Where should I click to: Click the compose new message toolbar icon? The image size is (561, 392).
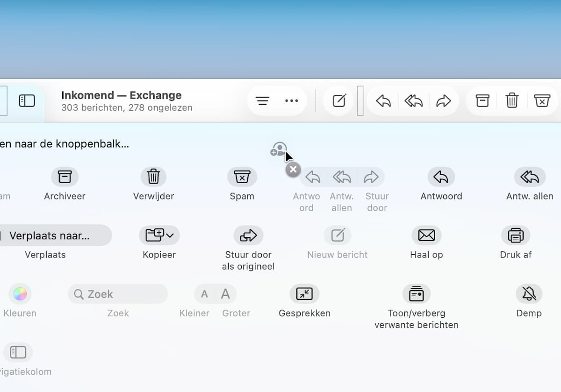[x=339, y=101]
